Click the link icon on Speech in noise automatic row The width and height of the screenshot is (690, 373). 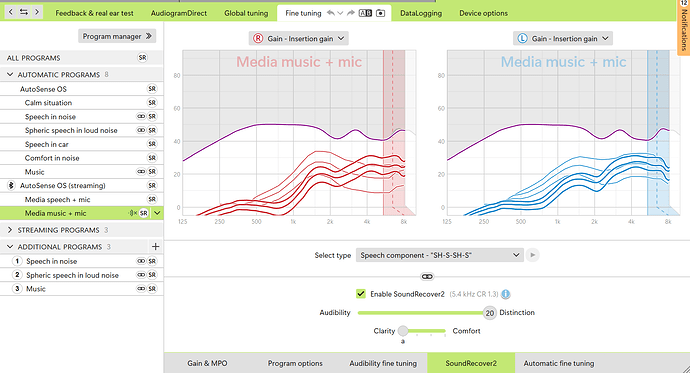141,117
